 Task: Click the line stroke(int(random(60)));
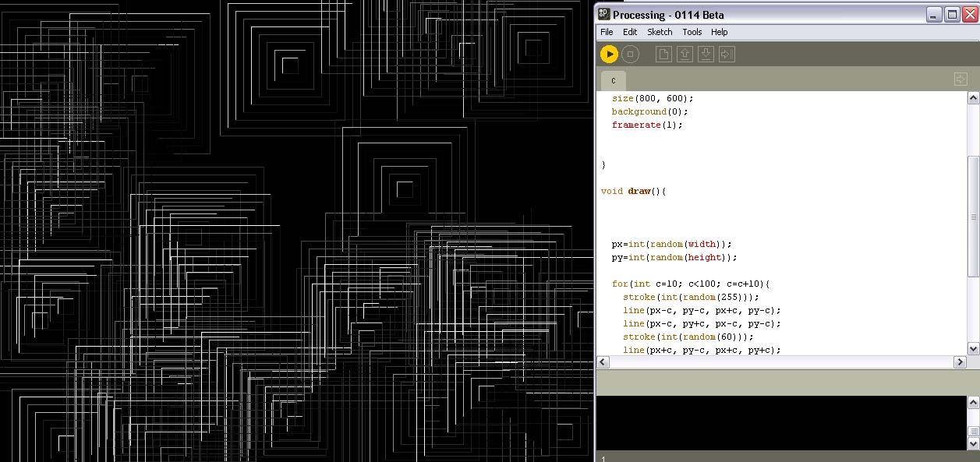click(x=688, y=337)
